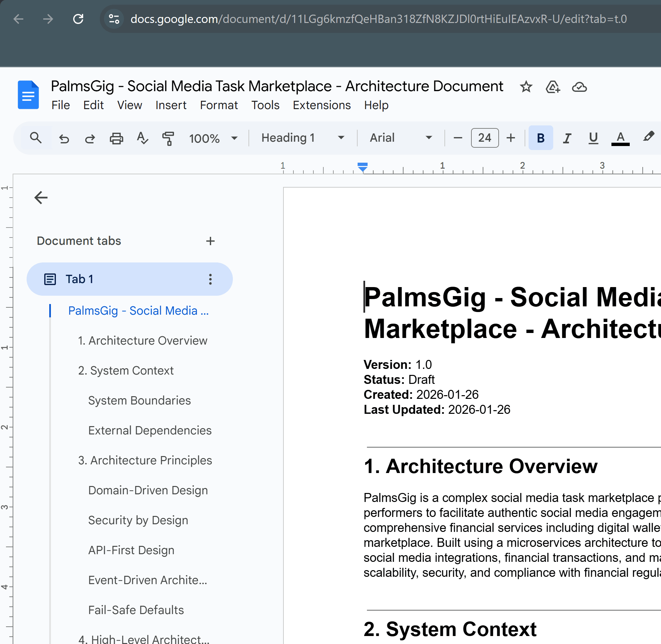Toggle Italic formatting
Image resolution: width=661 pixels, height=644 pixels.
coord(567,138)
